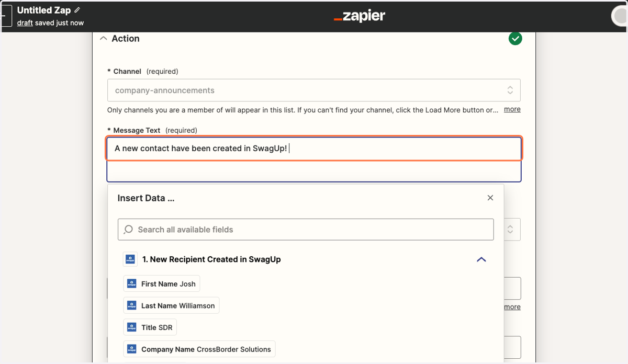628x364 pixels.
Task: Click the Action section heading
Action: [x=126, y=39]
